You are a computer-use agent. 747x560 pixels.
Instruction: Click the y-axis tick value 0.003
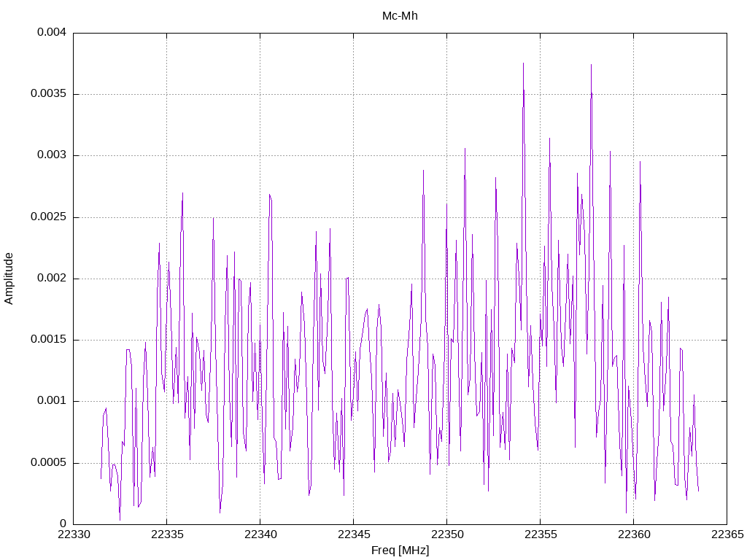coord(52,155)
